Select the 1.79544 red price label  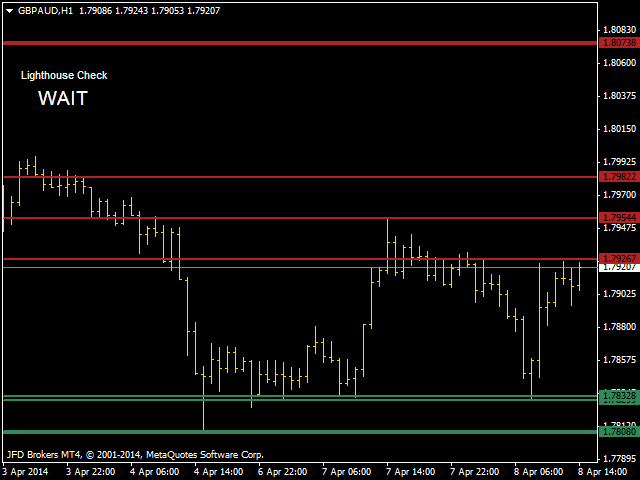[619, 218]
